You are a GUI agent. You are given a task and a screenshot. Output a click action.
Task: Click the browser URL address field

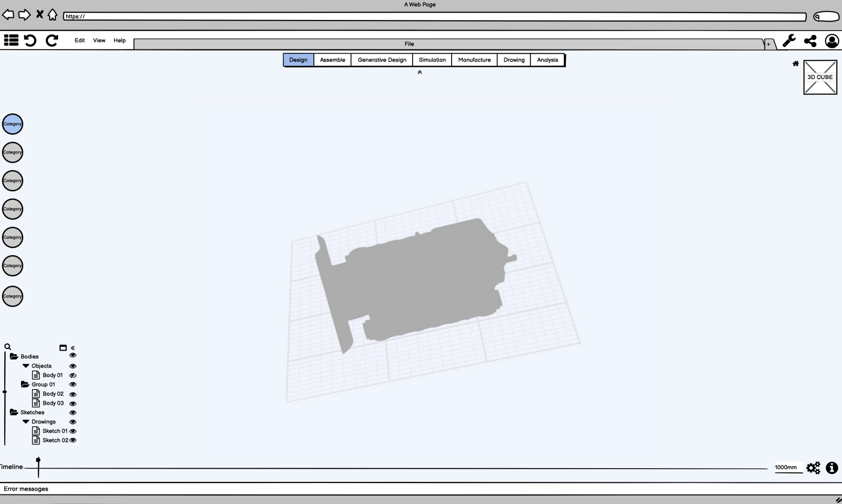(435, 16)
